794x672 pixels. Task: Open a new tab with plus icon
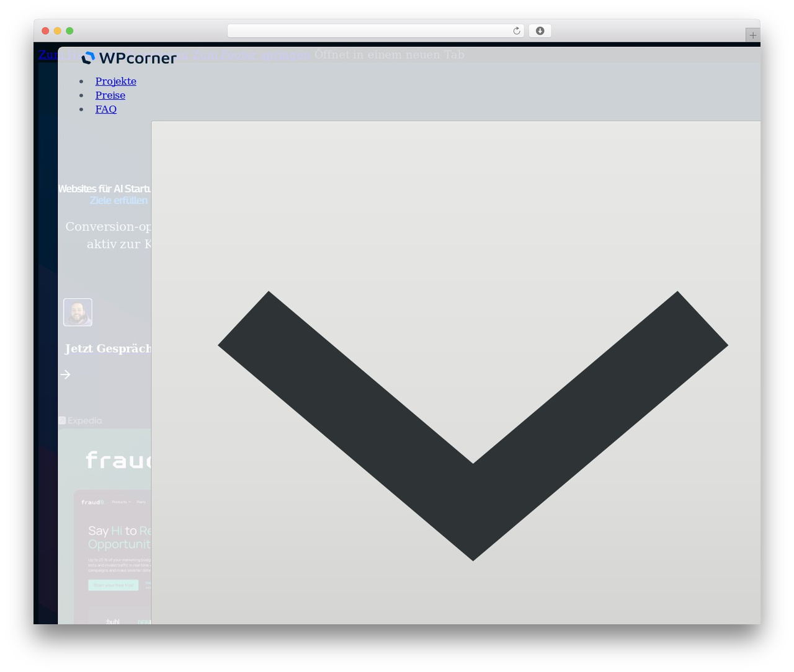click(752, 35)
